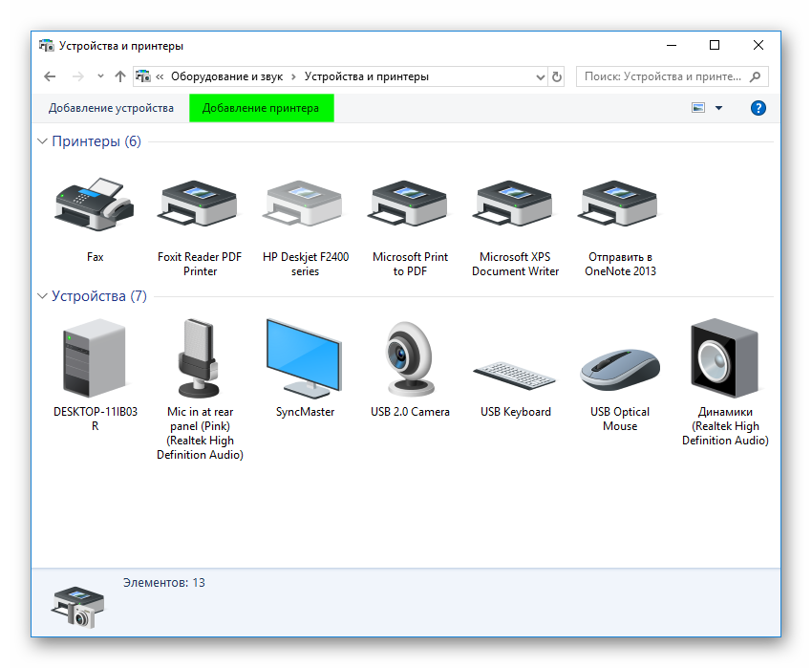
Task: Select the USB 2.0 Camera device
Action: click(410, 358)
